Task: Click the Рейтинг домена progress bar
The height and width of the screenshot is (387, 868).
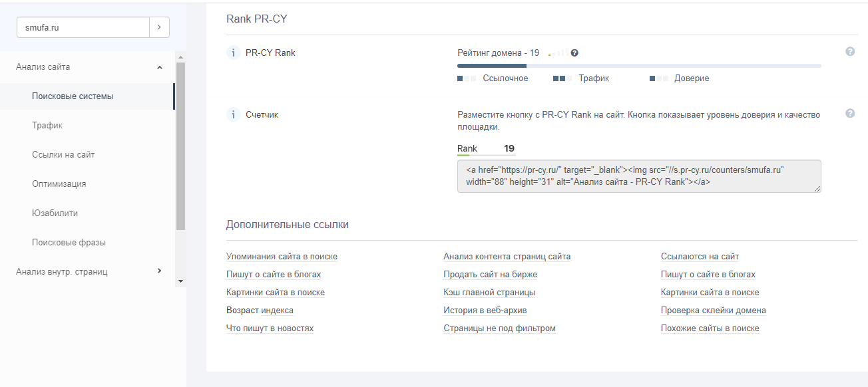Action: click(639, 66)
